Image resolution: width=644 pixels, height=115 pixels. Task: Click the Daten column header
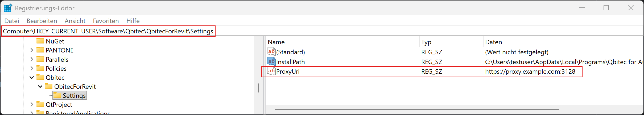[493, 42]
